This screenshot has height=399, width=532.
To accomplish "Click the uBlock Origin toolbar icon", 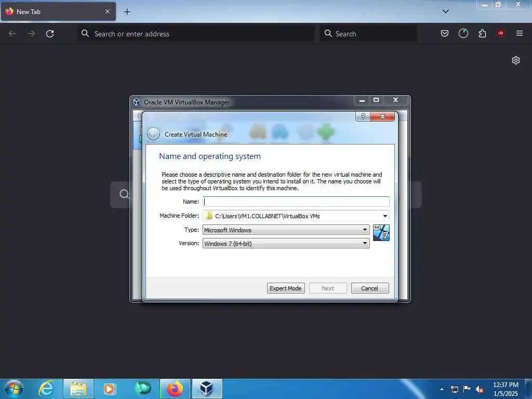I will 500,33.
